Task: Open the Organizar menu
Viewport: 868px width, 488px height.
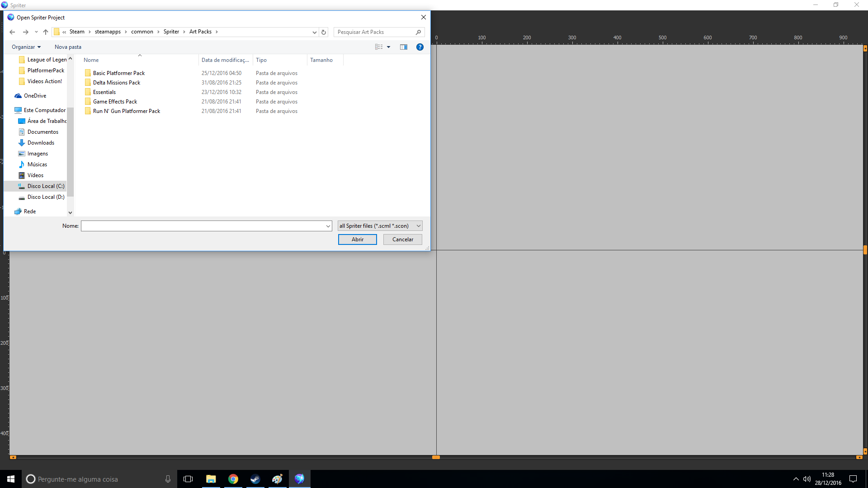Action: pos(26,47)
